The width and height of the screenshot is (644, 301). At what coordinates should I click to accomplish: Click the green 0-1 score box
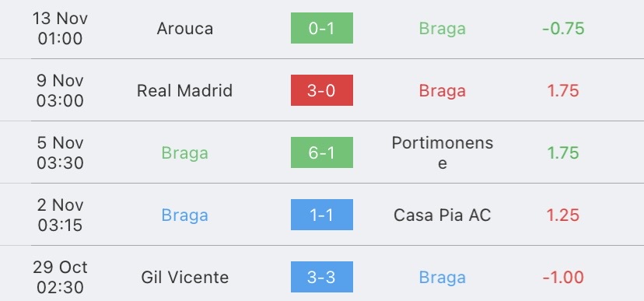(321, 28)
